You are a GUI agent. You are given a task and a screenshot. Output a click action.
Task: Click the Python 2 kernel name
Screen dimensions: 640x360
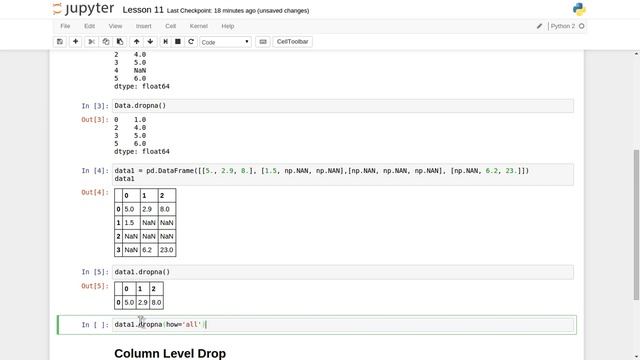(x=562, y=26)
